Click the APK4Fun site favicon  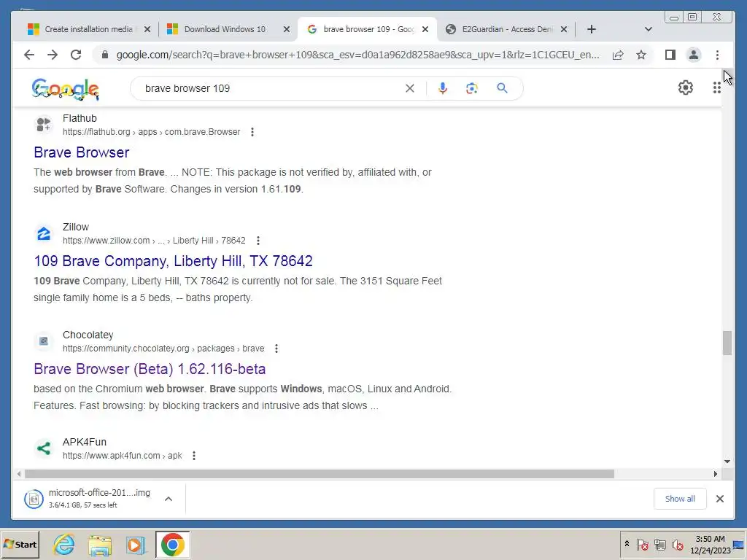[x=43, y=448]
